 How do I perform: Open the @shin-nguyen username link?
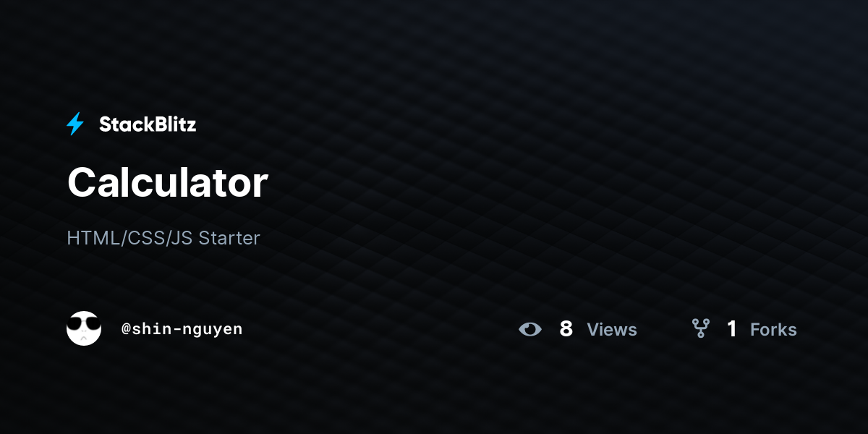coord(182,329)
